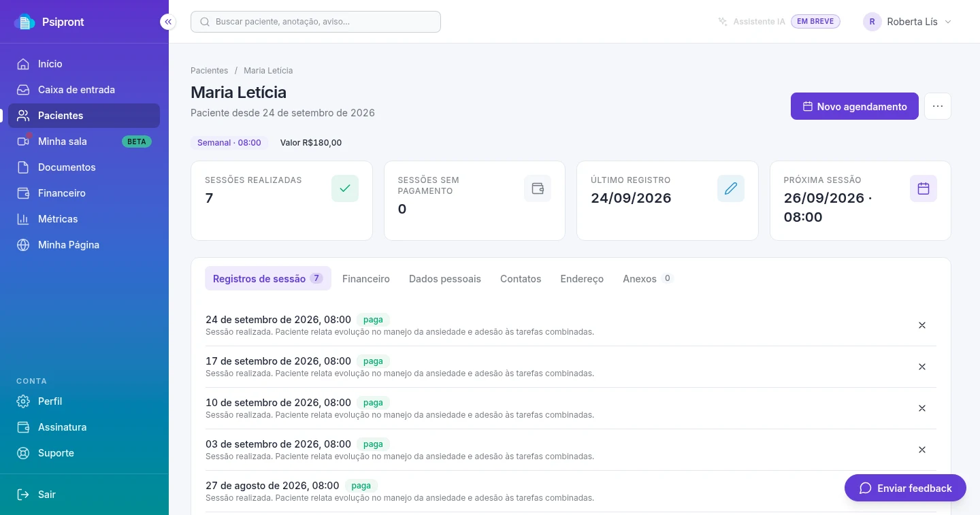This screenshot has height=515, width=980.
Task: Open the Financeiro wallet icon in sidebar
Action: [x=23, y=193]
